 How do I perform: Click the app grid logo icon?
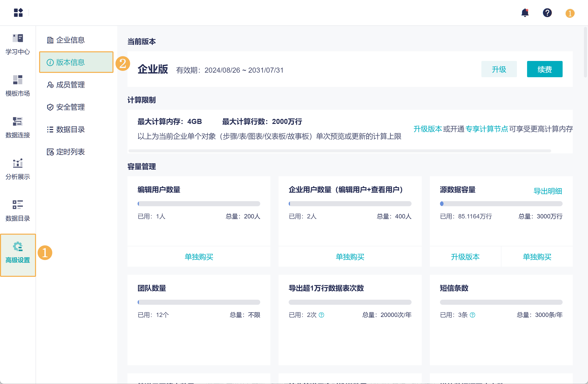point(18,13)
